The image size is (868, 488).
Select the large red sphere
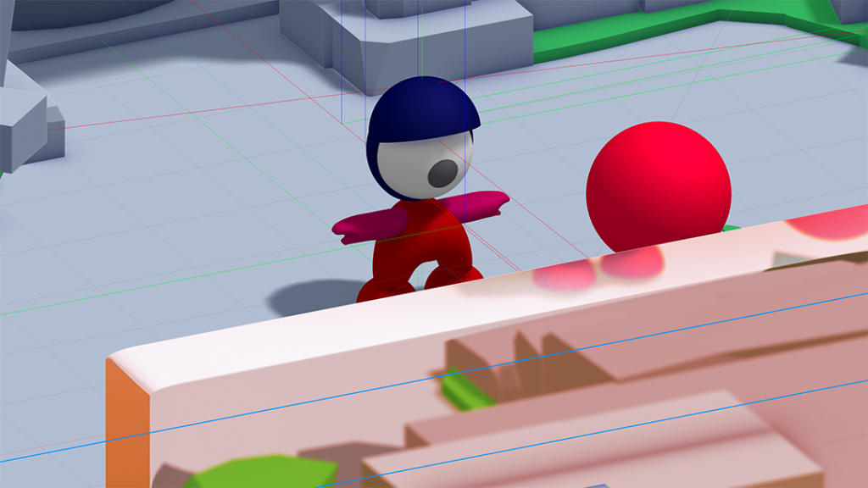click(x=658, y=187)
